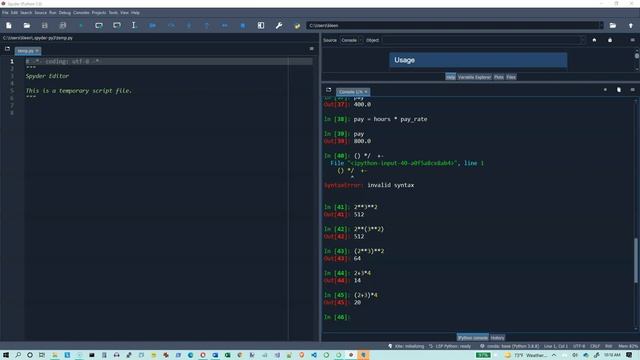The height and width of the screenshot is (360, 640).
Task: Open the Source Console dropdown
Action: click(x=350, y=40)
